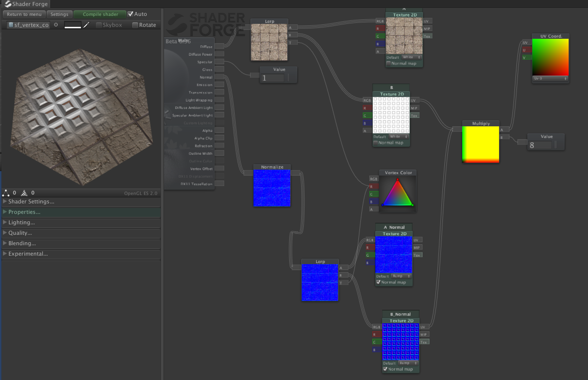The image size is (588, 380).
Task: Enable Normal map on texture A node
Action: pyautogui.click(x=389, y=63)
